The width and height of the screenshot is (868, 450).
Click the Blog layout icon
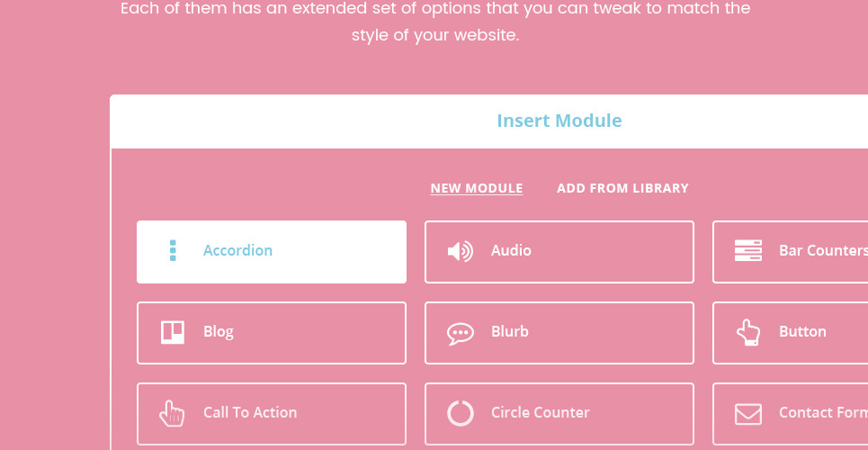click(x=173, y=332)
